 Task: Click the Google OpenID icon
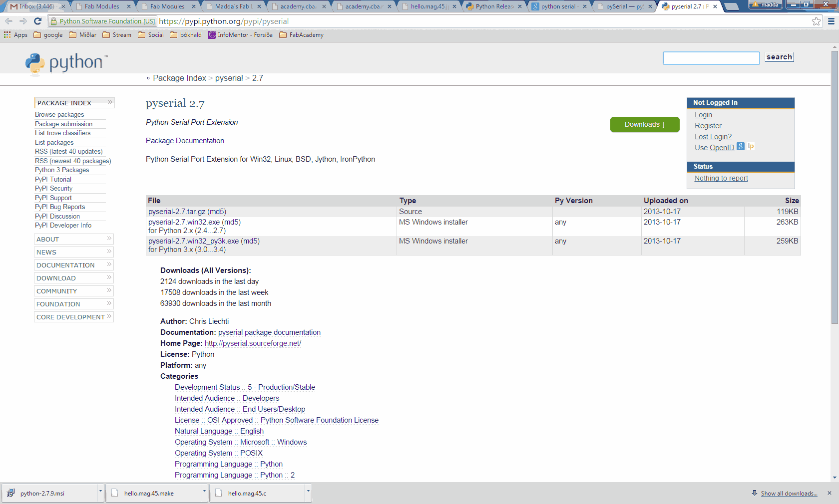pos(741,146)
